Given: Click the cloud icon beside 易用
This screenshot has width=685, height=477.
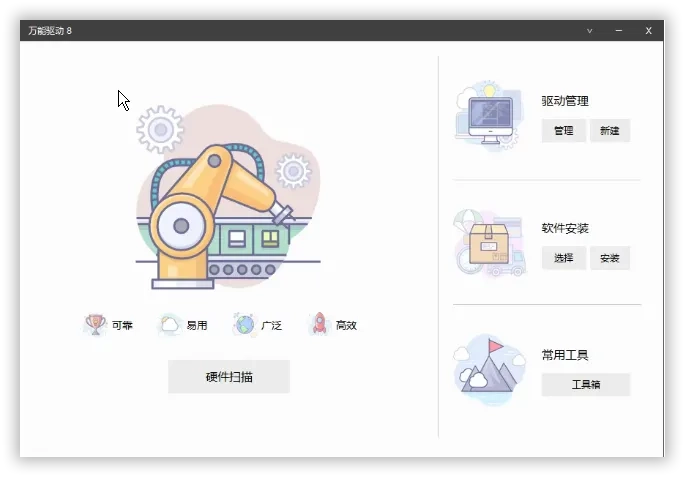Looking at the screenshot, I should tap(170, 324).
